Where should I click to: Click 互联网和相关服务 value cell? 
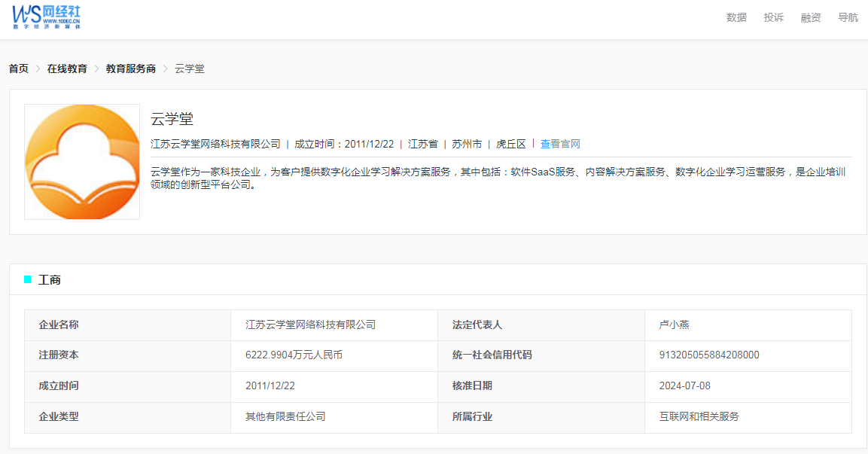748,417
